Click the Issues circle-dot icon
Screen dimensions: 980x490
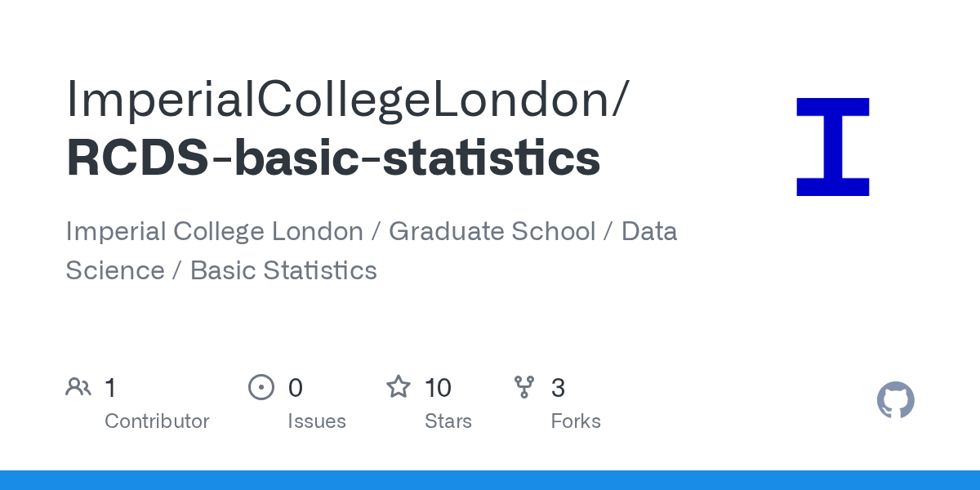click(x=261, y=387)
